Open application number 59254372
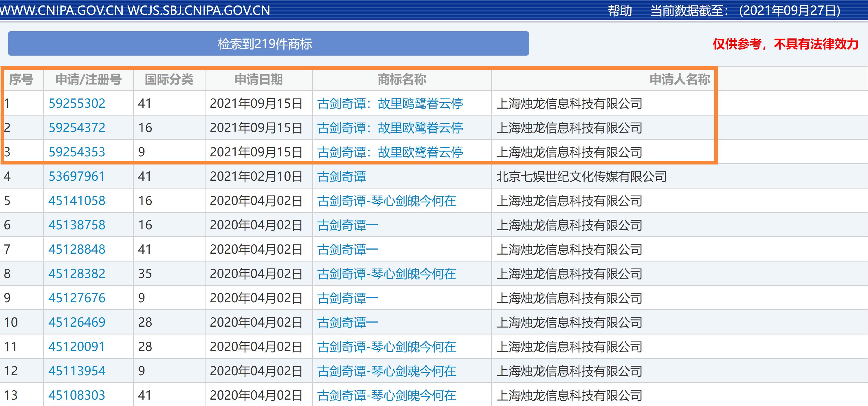The width and height of the screenshot is (868, 406). (77, 128)
